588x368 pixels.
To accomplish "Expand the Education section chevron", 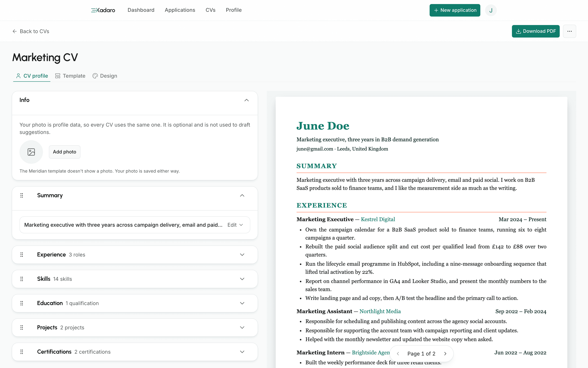I will click(x=242, y=303).
